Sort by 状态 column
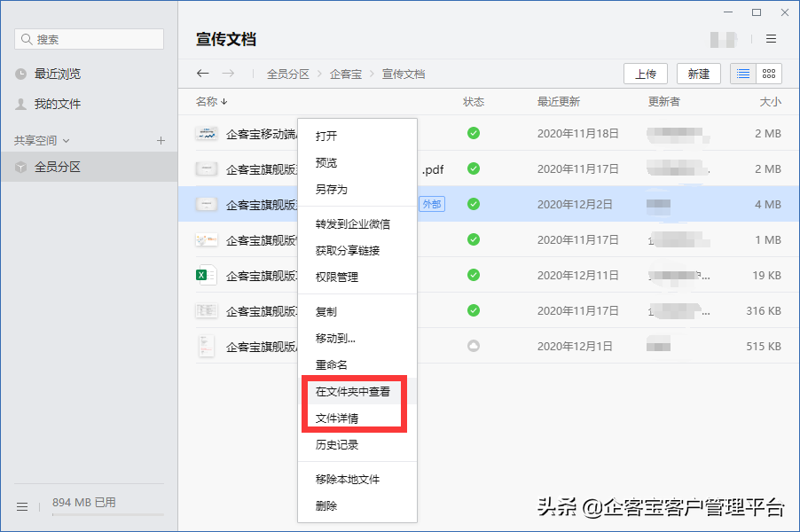Screen dimensions: 800x532 pyautogui.click(x=474, y=101)
